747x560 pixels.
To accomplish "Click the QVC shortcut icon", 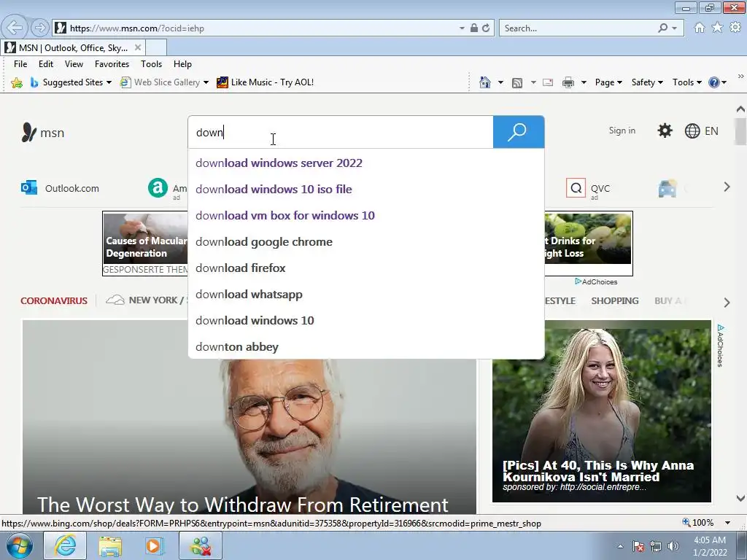I will tap(576, 188).
